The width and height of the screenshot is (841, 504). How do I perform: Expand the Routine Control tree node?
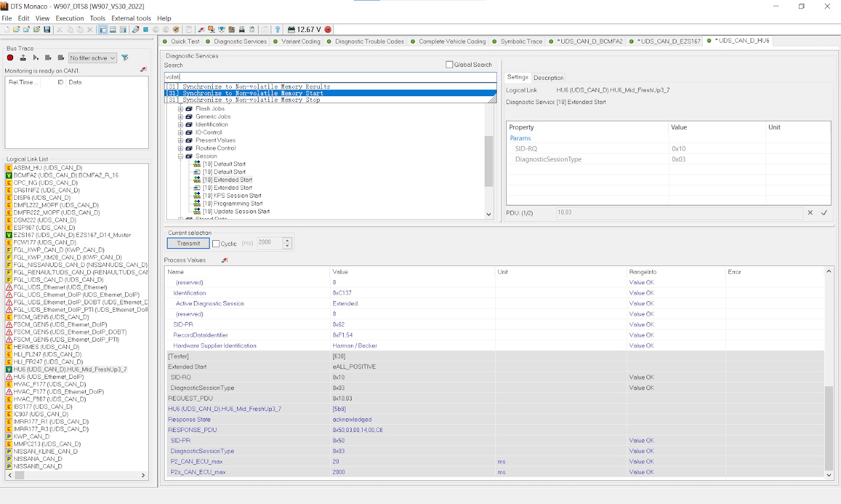coord(181,148)
